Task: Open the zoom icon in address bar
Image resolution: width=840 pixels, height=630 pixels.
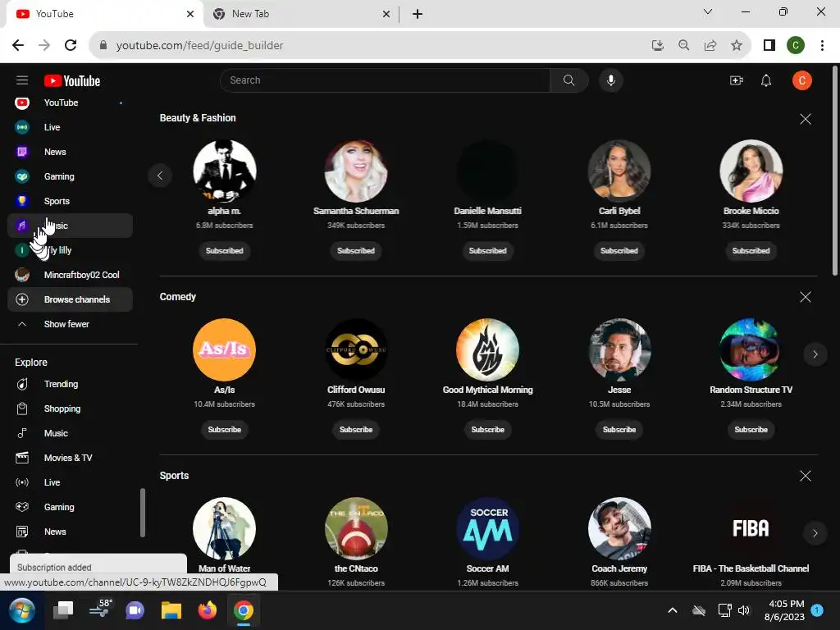Action: [x=684, y=46]
